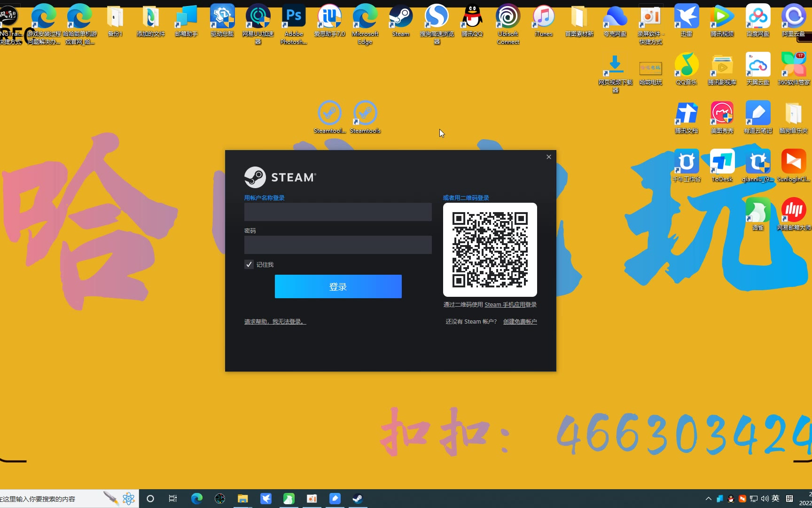Open the Ubisoft Connect desktop icon
Image resolution: width=812 pixels, height=508 pixels.
click(x=508, y=18)
